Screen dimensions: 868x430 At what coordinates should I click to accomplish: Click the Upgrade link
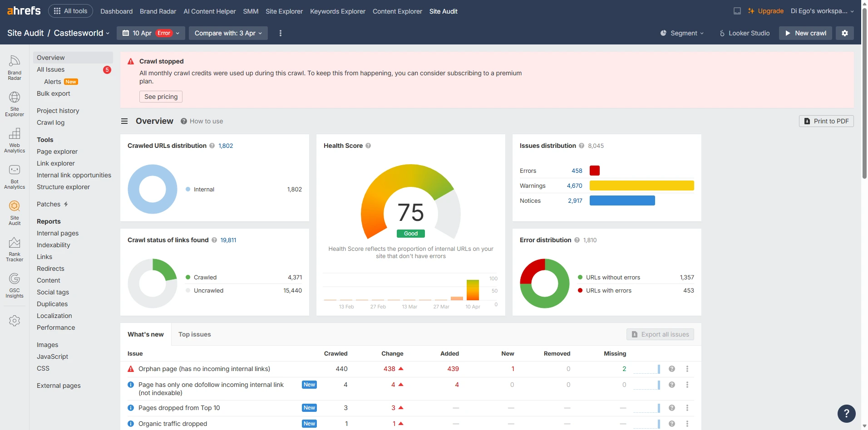766,11
